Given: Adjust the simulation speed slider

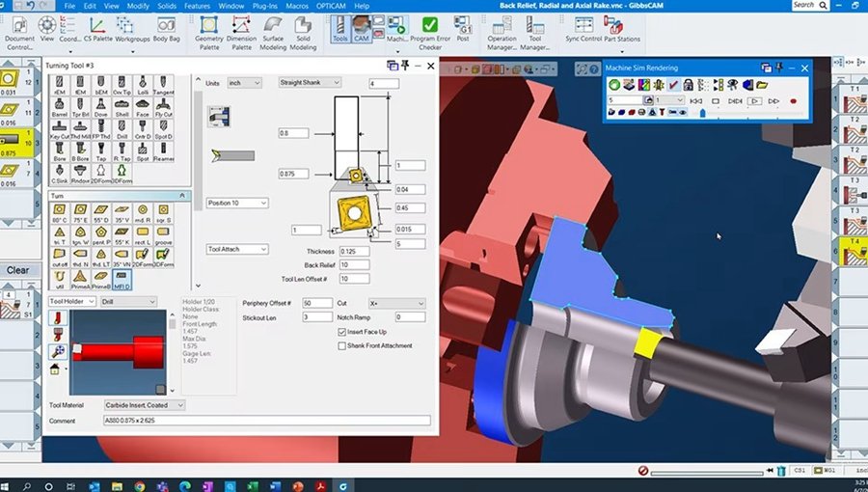Looking at the screenshot, I should [x=703, y=113].
